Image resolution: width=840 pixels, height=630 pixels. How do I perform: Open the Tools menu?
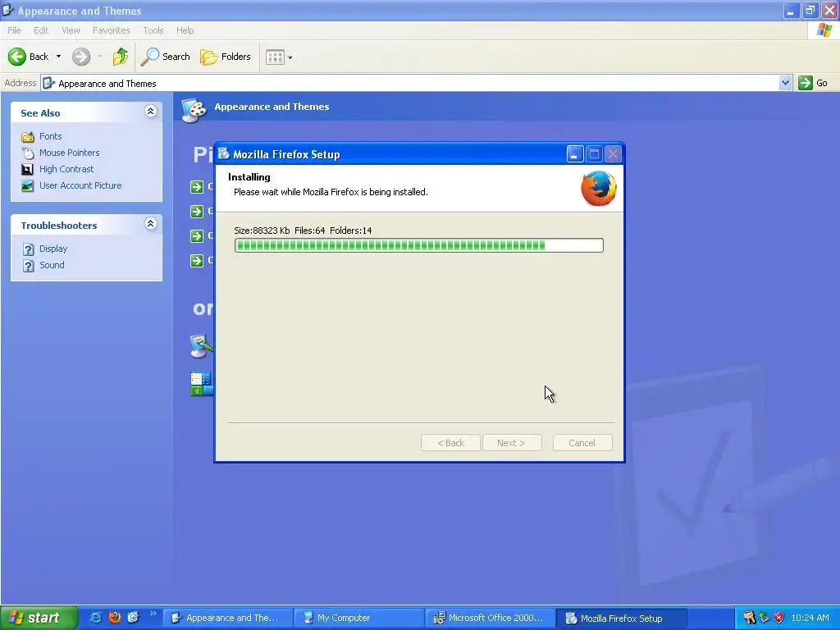click(x=153, y=30)
